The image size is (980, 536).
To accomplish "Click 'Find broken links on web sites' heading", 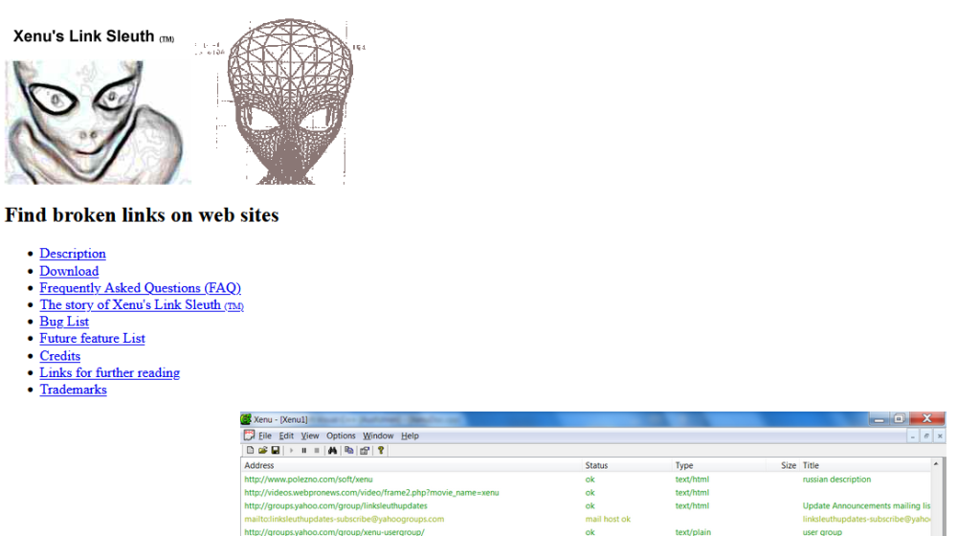I will [x=142, y=215].
